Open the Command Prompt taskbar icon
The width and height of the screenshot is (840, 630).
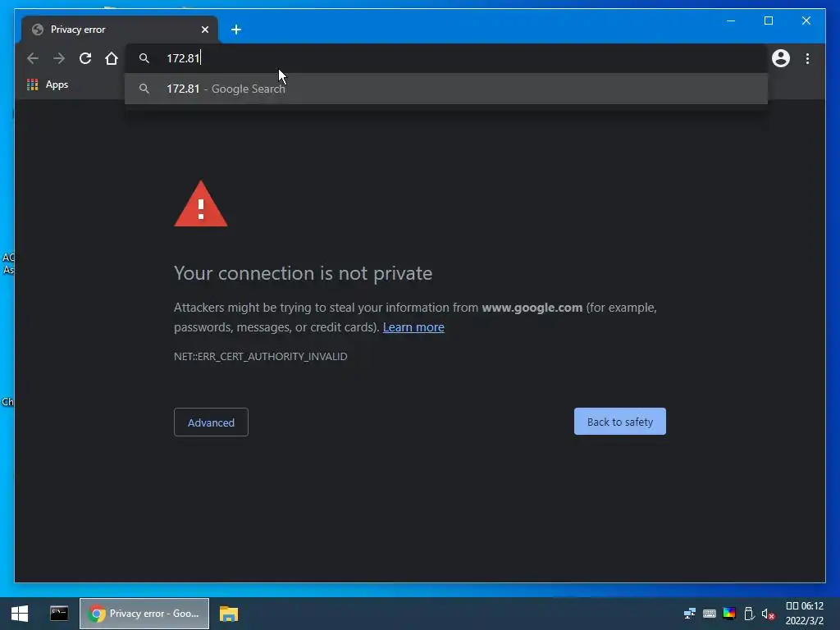(x=59, y=614)
